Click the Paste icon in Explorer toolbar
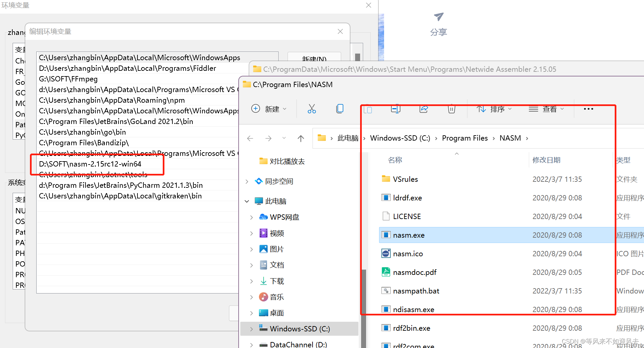 coord(368,109)
